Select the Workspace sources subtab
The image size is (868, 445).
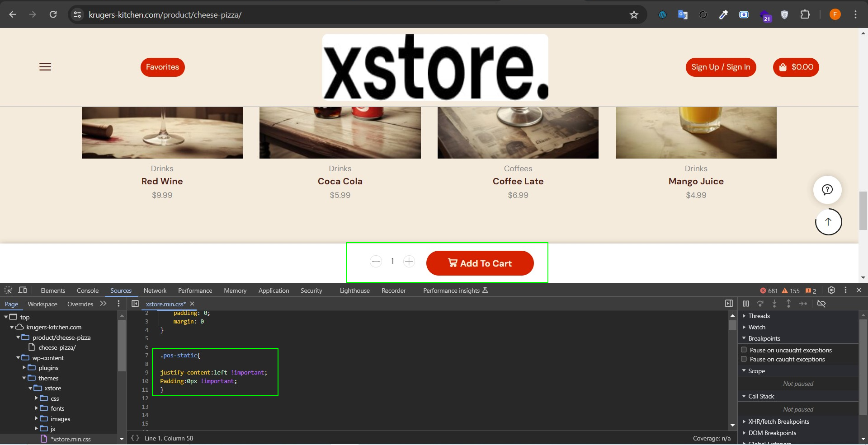(42, 304)
